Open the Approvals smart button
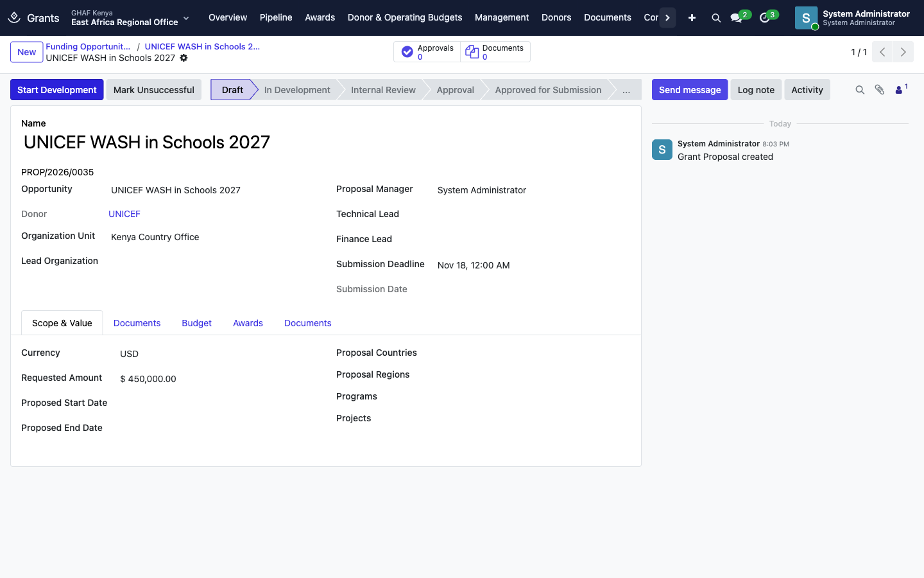Viewport: 924px width, 578px height. click(x=427, y=52)
